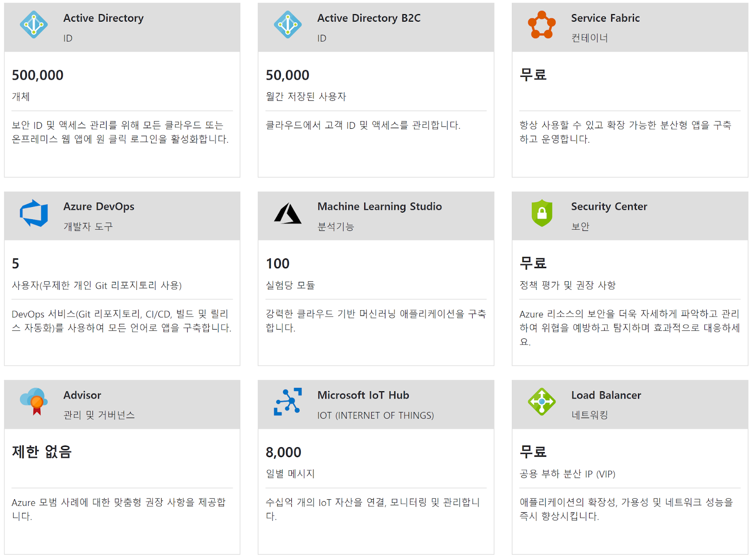Click the Service Fabric description paragraph
Image resolution: width=754 pixels, height=560 pixels.
click(x=625, y=132)
